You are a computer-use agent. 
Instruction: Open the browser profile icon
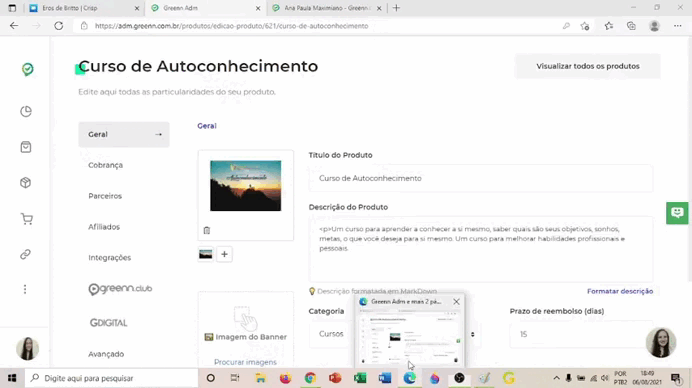click(x=654, y=26)
